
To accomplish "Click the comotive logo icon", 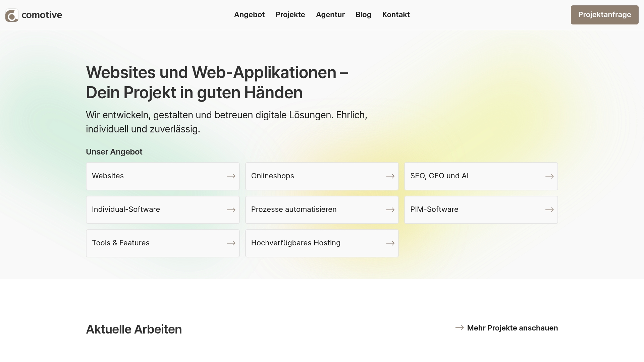I will pyautogui.click(x=11, y=15).
